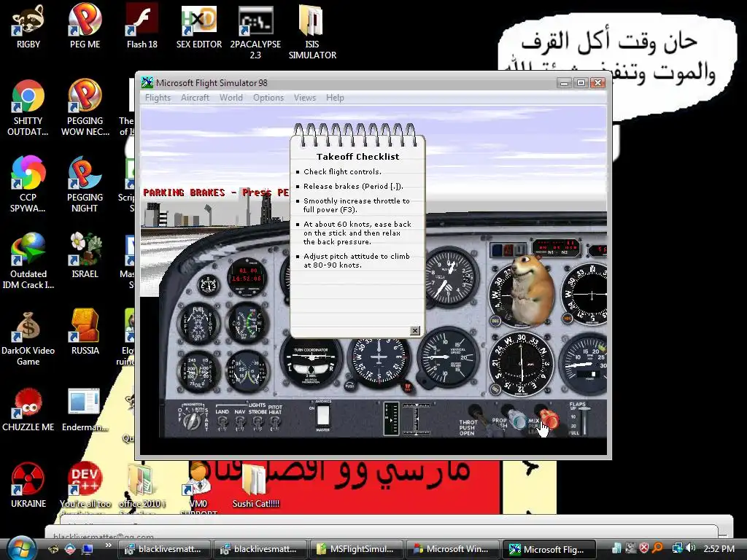Screen dimensions: 747x560
Task: Open the Sushi Cat!!!!! folder
Action: [255, 486]
